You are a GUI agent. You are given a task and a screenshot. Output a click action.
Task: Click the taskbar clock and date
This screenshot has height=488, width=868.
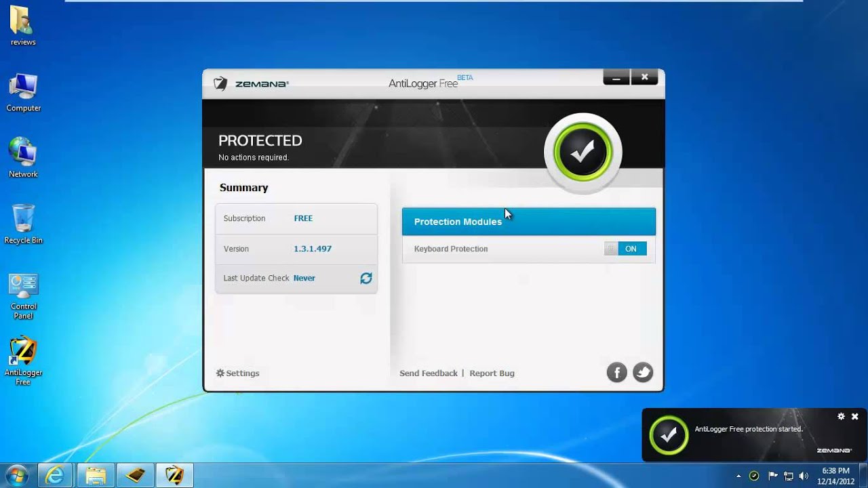pos(835,476)
